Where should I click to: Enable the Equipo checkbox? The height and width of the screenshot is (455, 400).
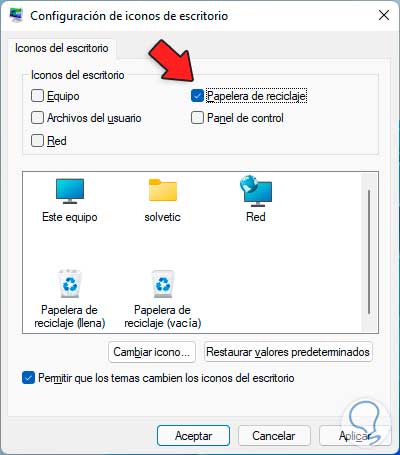(x=37, y=96)
